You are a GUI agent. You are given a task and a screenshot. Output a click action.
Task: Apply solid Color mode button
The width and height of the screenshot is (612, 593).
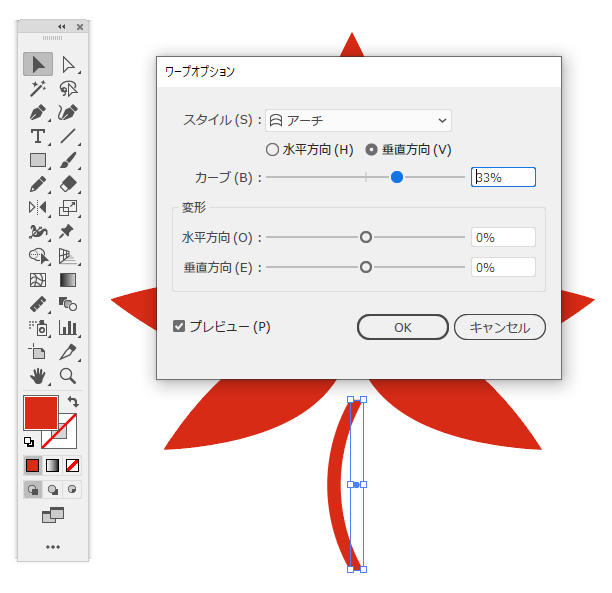click(32, 465)
